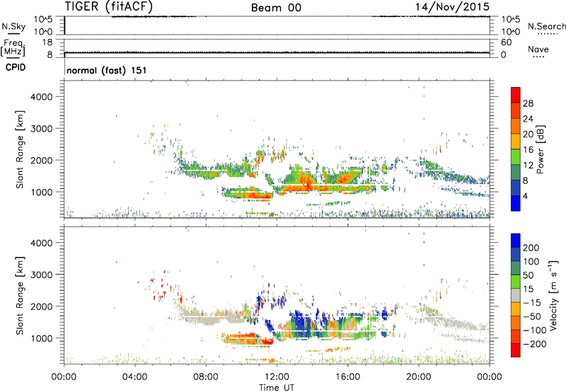Select the Time UT axis title

pos(277,388)
